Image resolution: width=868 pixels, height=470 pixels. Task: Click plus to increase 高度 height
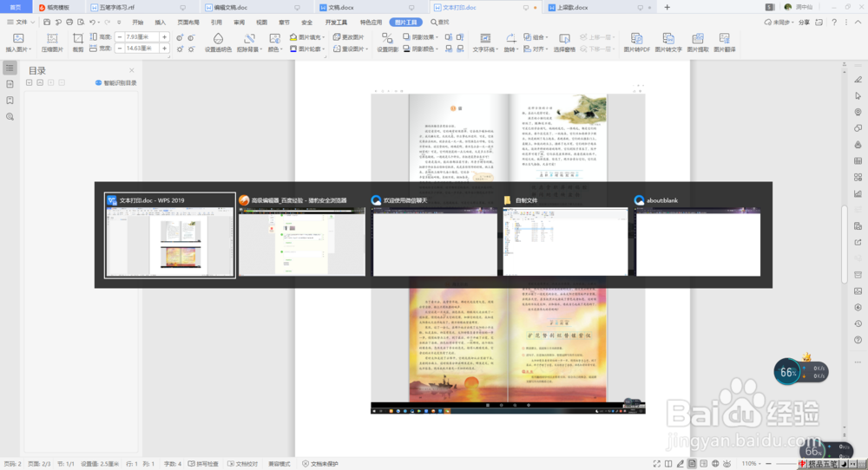click(x=164, y=37)
